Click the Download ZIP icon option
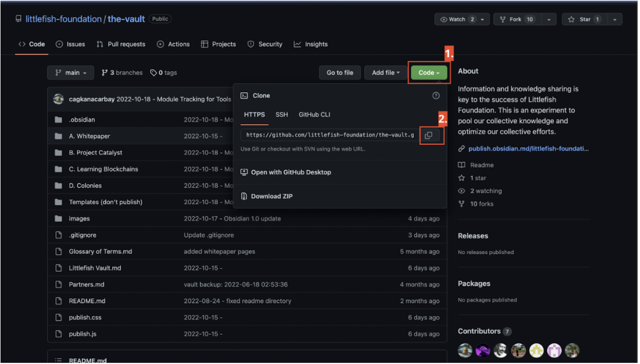This screenshot has width=640, height=364. (x=244, y=196)
